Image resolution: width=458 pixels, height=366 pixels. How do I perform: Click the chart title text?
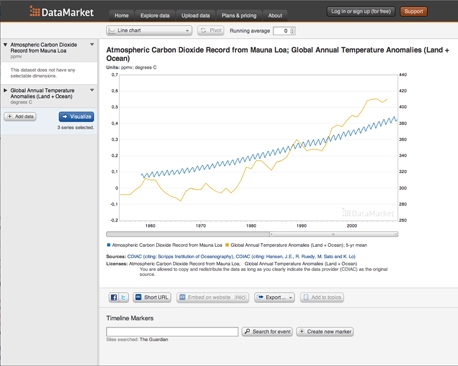(278, 54)
